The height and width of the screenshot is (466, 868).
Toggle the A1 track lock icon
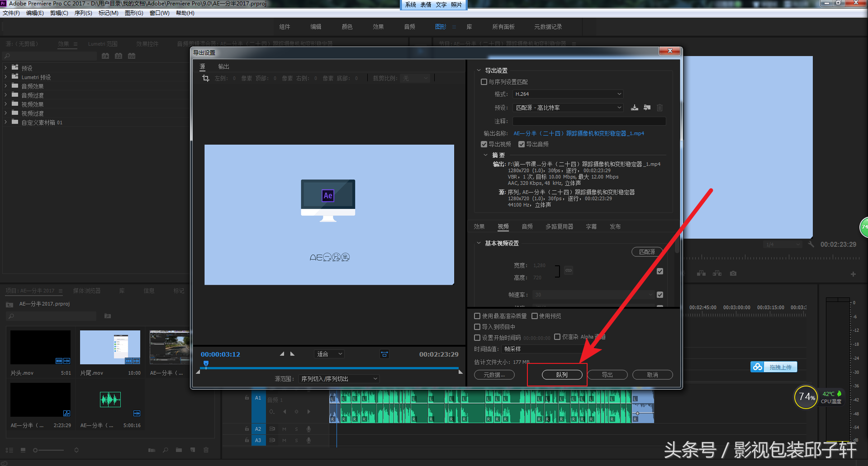click(247, 398)
